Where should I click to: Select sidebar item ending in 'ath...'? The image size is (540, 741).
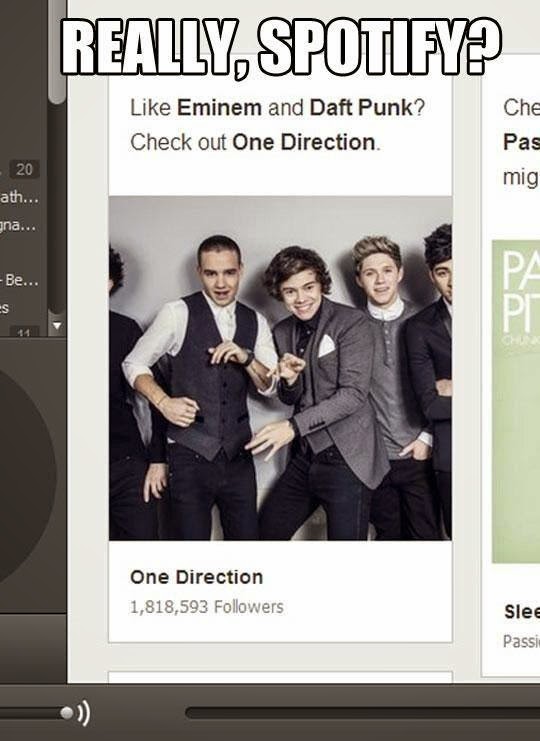pyautogui.click(x=19, y=197)
